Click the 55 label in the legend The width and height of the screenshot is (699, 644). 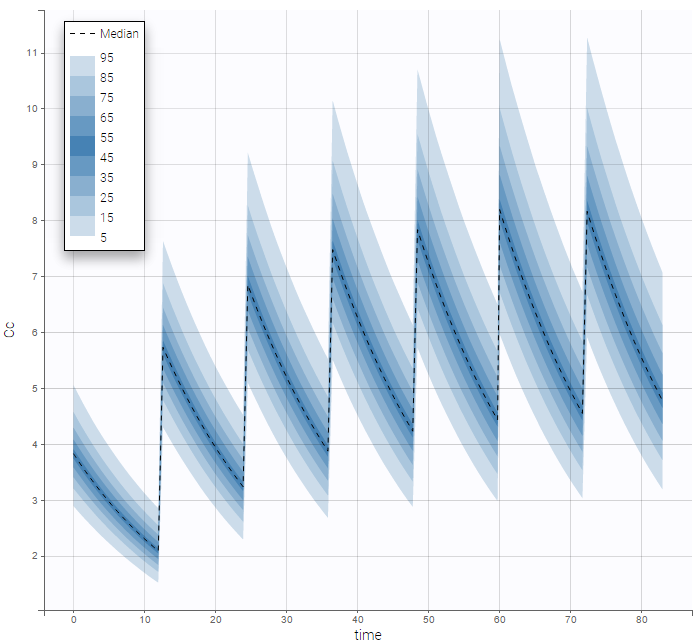point(107,138)
